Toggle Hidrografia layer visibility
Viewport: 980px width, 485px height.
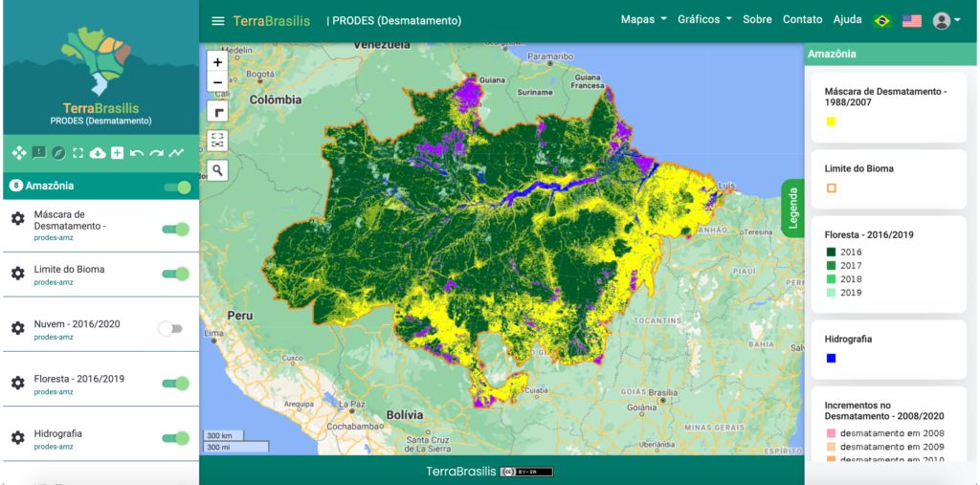176,438
